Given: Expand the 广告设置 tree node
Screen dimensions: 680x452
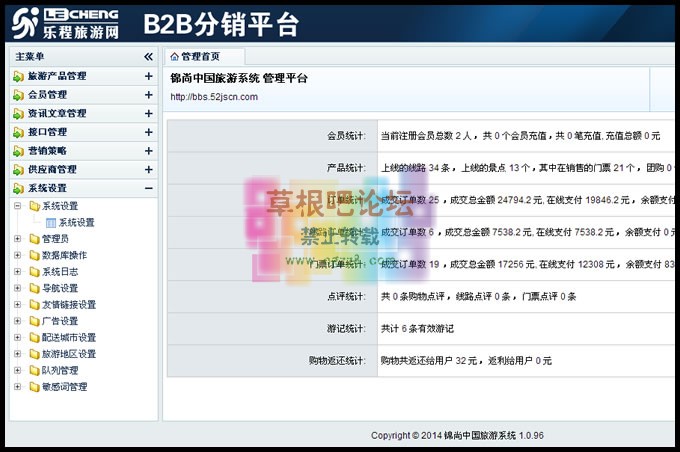Looking at the screenshot, I should (x=17, y=321).
